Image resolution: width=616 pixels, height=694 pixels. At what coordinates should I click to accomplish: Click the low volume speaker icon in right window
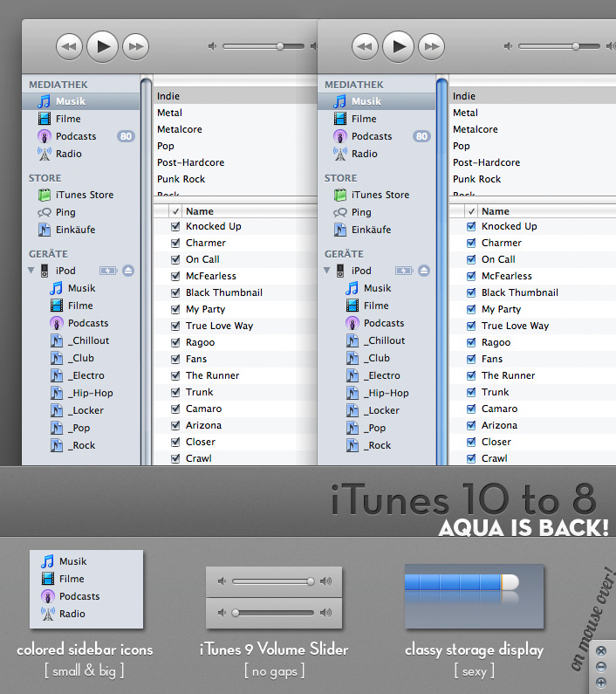508,46
